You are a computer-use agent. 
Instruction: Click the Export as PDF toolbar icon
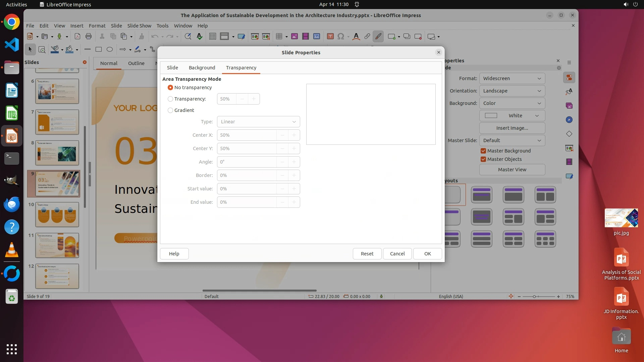(x=77, y=37)
